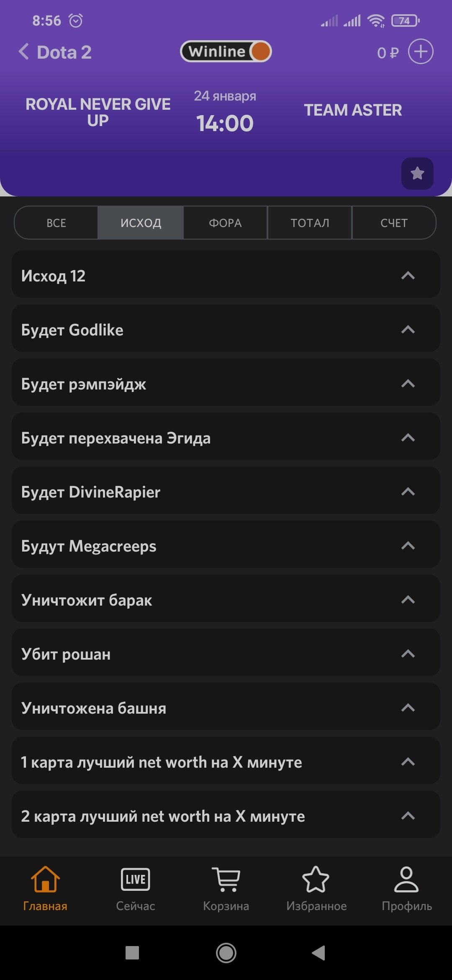Tap the Royal Never Give Up team name

pos(98,112)
